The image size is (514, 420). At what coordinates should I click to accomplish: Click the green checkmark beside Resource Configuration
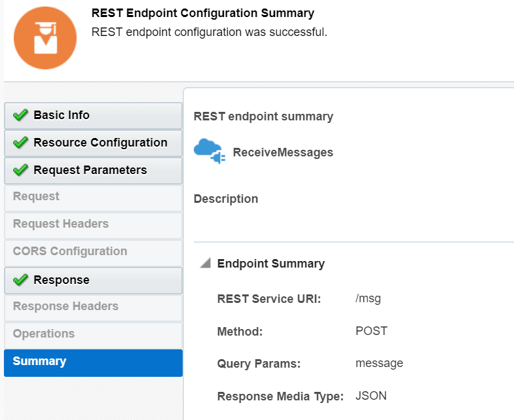[x=20, y=143]
